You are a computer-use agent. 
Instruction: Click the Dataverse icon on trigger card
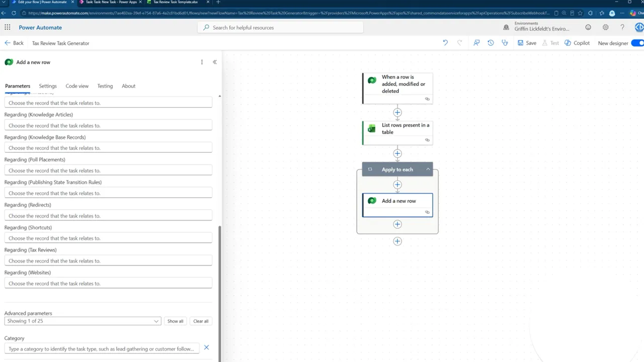coord(372,80)
